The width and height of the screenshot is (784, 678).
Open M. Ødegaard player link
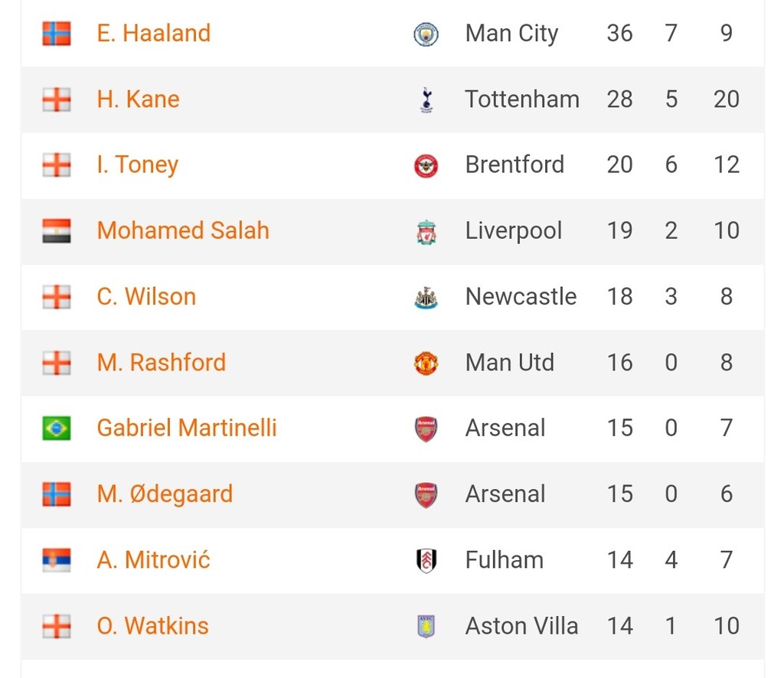[165, 494]
